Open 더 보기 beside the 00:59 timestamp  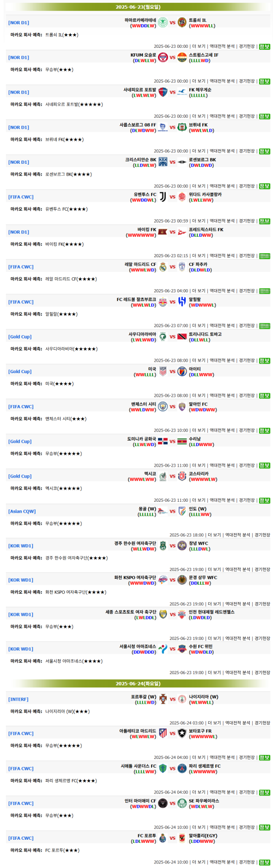(199, 221)
